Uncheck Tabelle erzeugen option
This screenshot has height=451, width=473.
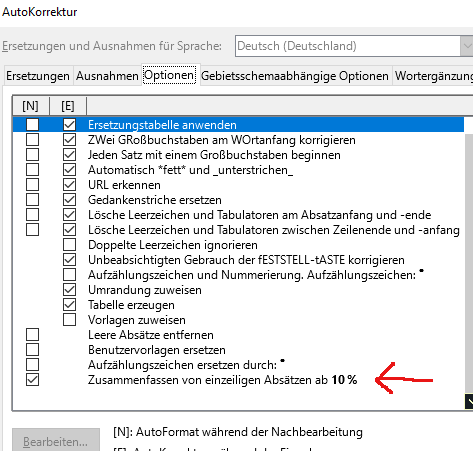pyautogui.click(x=69, y=305)
